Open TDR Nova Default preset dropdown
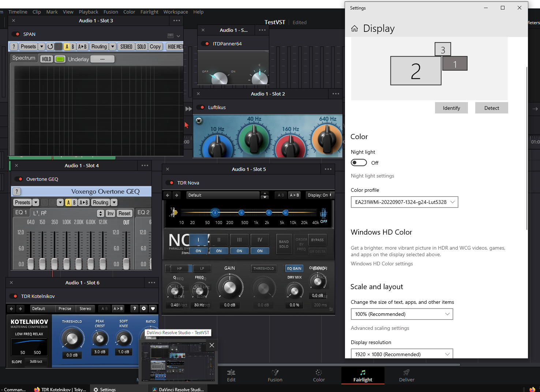Image resolution: width=540 pixels, height=392 pixels. pos(223,195)
